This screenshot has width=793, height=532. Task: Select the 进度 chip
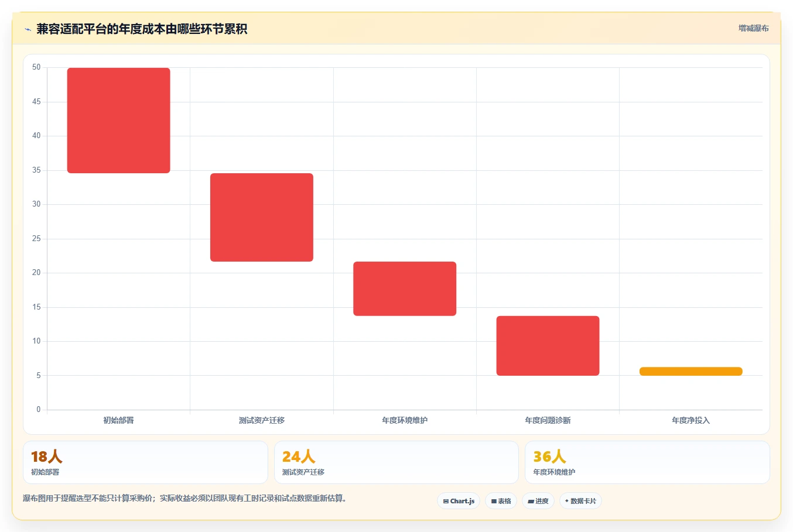click(538, 501)
